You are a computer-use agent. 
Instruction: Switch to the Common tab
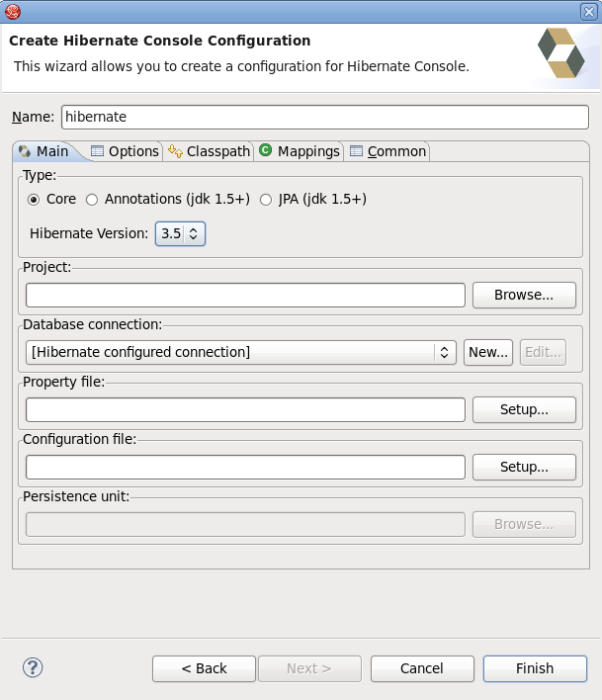[387, 151]
